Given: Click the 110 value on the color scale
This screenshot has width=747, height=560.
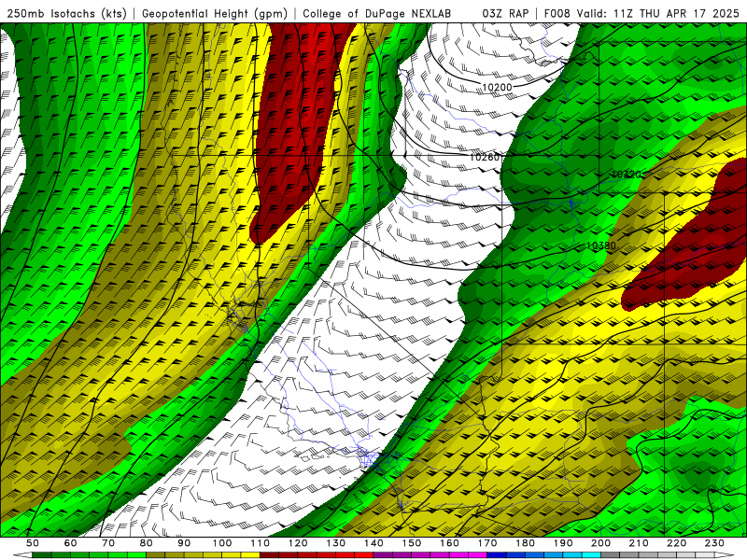Looking at the screenshot, I should pyautogui.click(x=261, y=543).
